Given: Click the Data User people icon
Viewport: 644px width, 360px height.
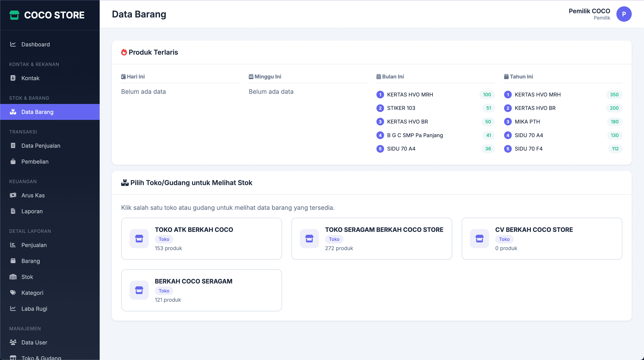Looking at the screenshot, I should tap(13, 342).
